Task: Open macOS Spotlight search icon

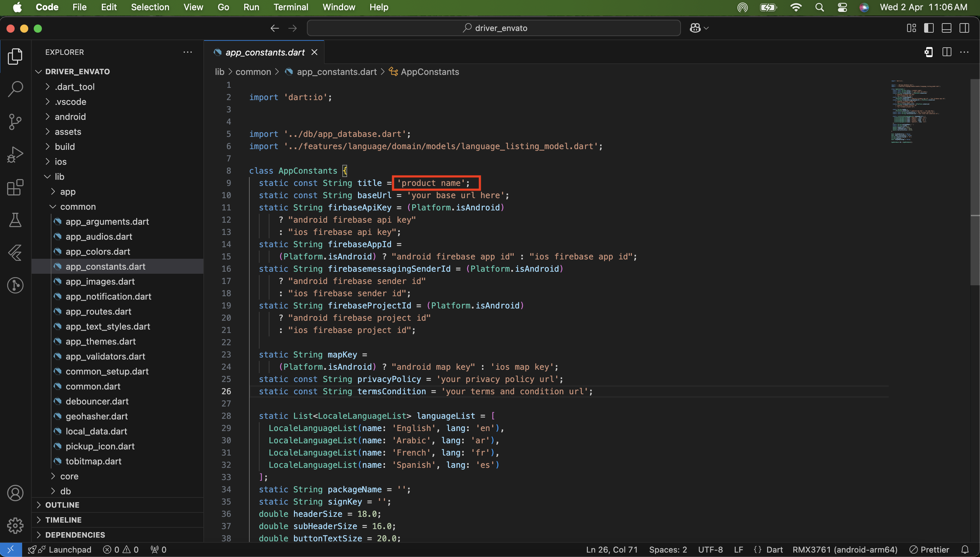Action: (x=819, y=7)
